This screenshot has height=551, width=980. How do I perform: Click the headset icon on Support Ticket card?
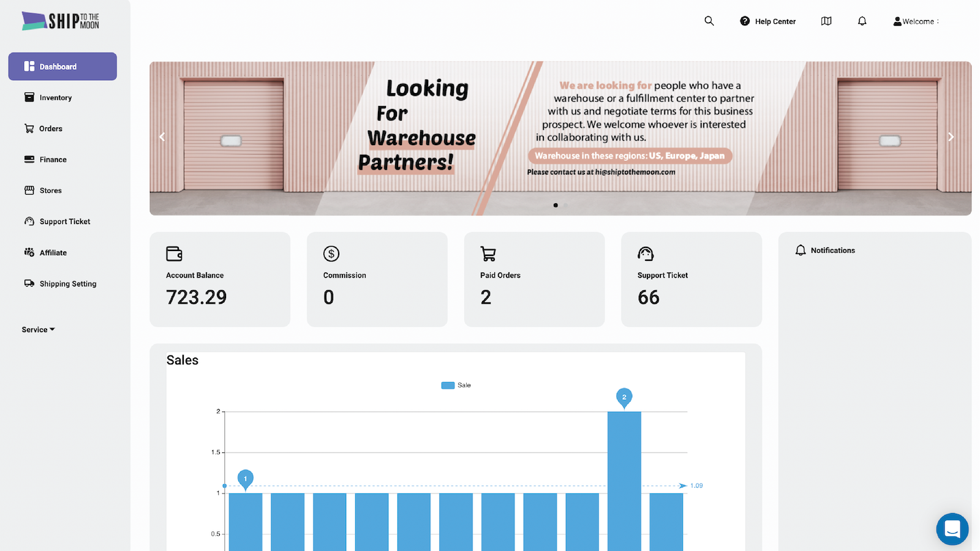tap(646, 253)
